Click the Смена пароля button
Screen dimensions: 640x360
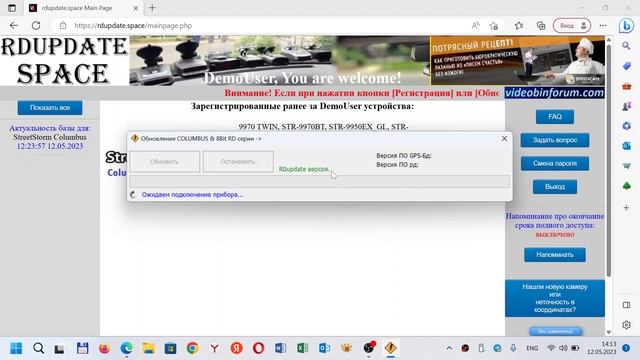[555, 163]
